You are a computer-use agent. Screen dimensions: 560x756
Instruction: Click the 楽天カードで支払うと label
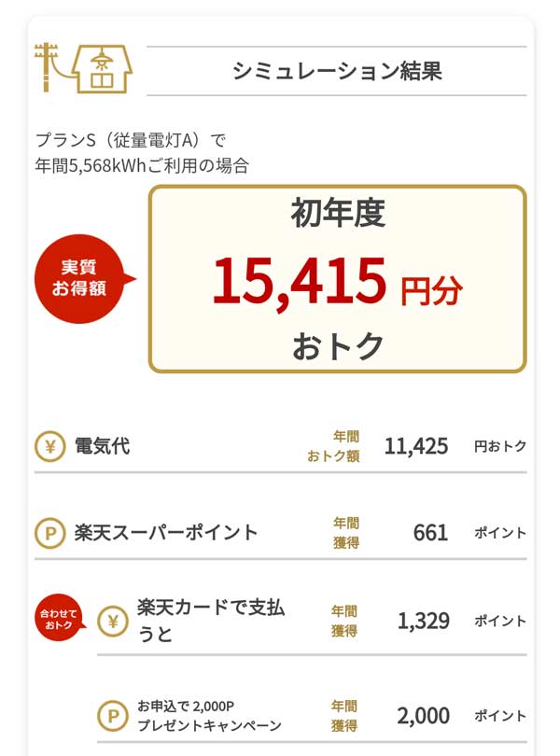pos(211,621)
